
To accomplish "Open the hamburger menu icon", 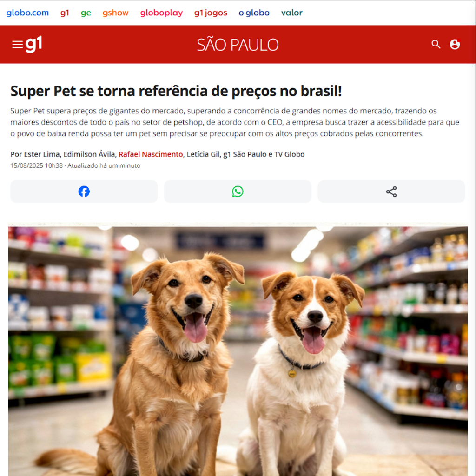I will point(17,45).
